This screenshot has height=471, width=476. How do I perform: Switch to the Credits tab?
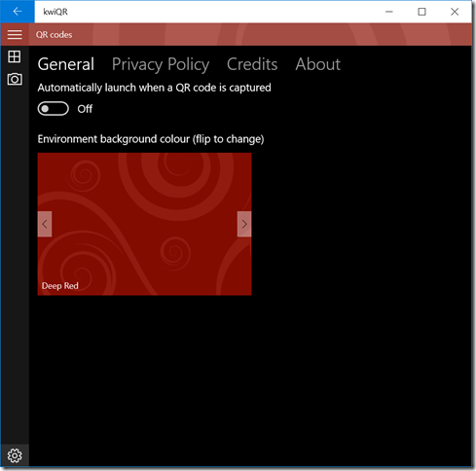[x=252, y=64]
